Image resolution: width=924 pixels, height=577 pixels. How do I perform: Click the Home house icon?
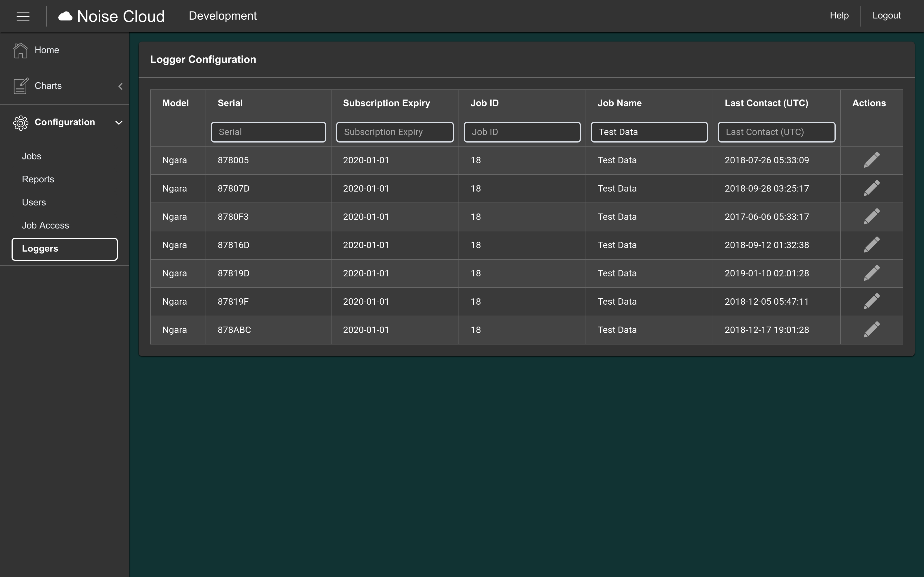coord(21,50)
